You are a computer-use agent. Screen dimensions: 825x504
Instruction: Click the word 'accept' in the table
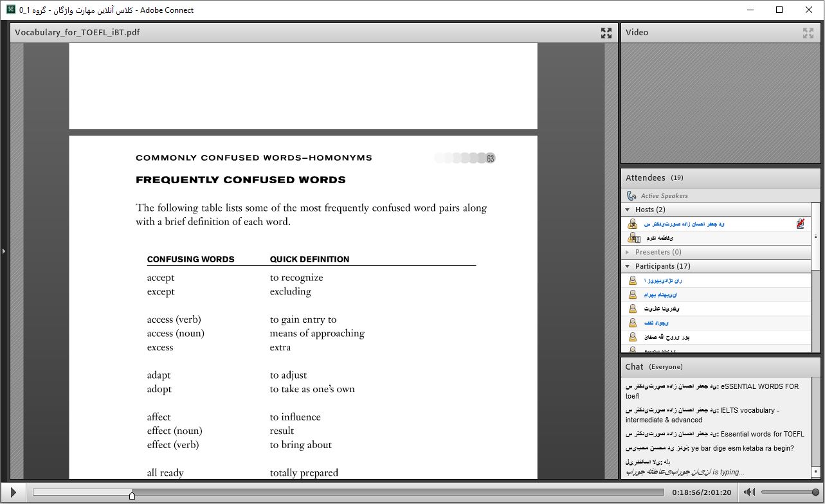pyautogui.click(x=161, y=278)
